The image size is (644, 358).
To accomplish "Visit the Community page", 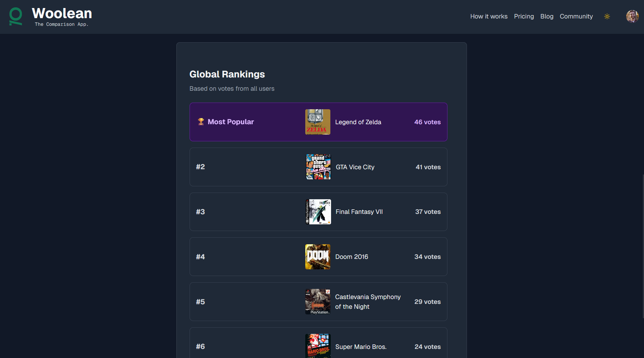I will (576, 16).
